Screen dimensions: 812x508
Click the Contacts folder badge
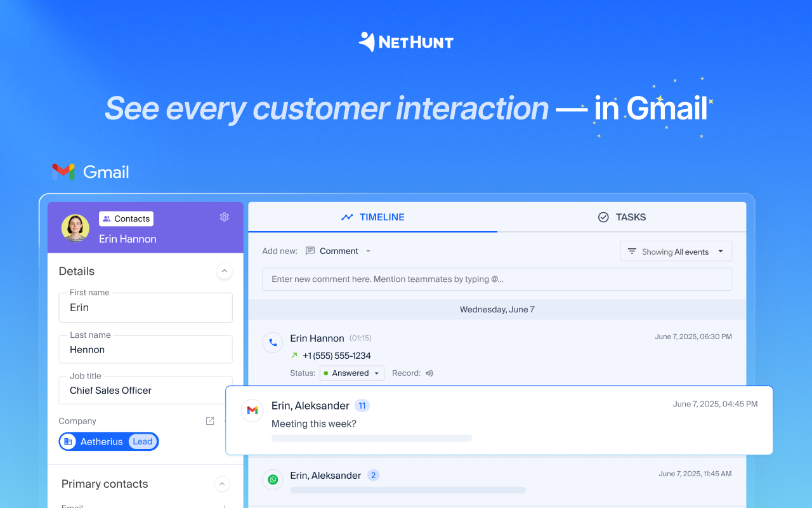(x=126, y=218)
